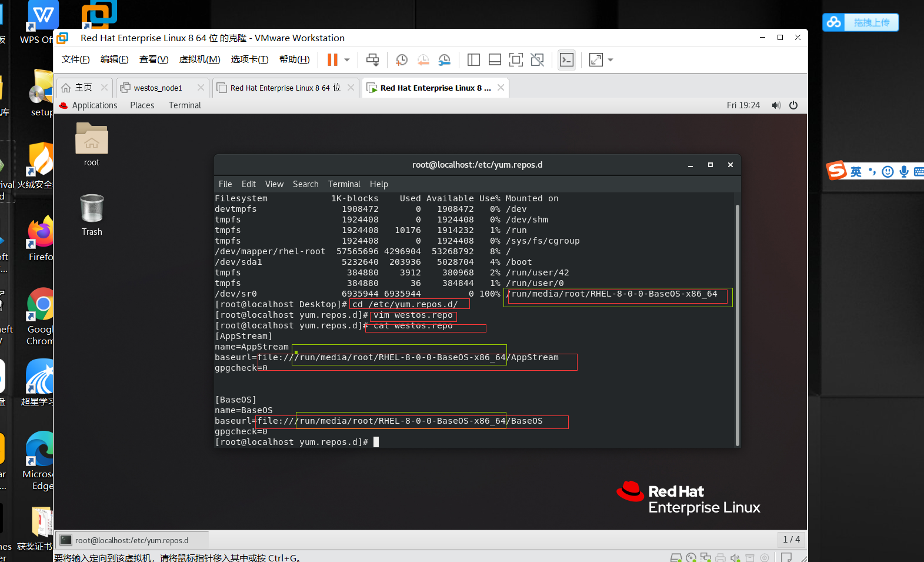Image resolution: width=924 pixels, height=562 pixels.
Task: Click the Sogou microphone voice input icon
Action: (903, 171)
